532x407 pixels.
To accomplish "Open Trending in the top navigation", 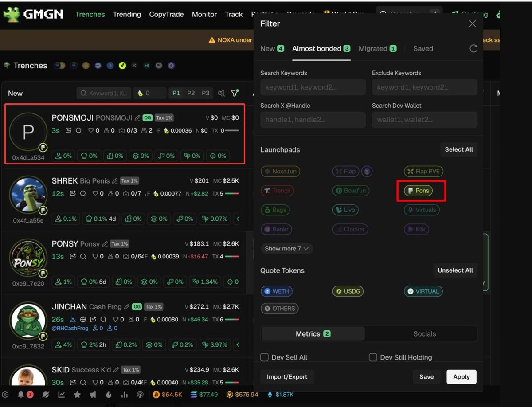I will pos(127,14).
